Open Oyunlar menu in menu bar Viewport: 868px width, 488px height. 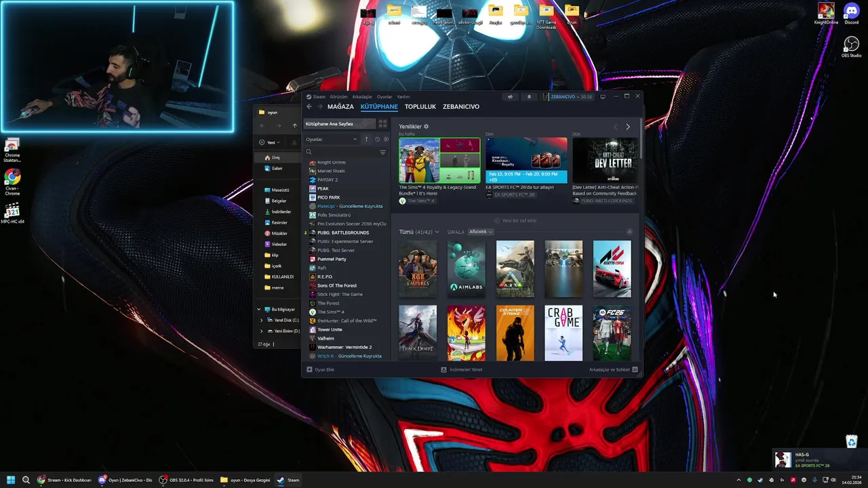384,97
